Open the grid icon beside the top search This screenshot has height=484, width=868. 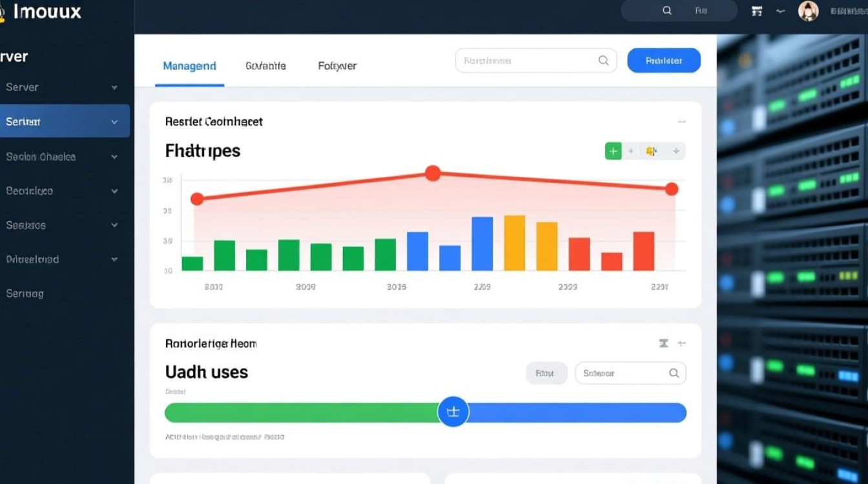(x=757, y=10)
